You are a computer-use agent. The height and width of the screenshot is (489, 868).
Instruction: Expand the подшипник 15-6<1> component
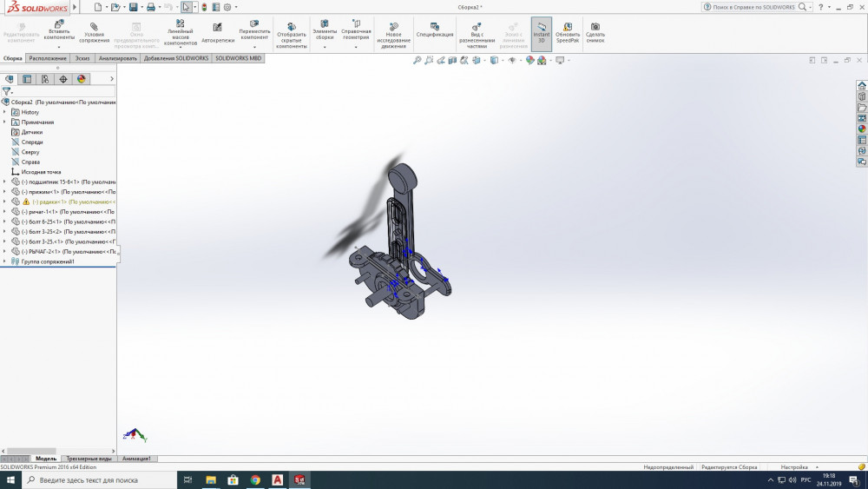click(x=4, y=182)
